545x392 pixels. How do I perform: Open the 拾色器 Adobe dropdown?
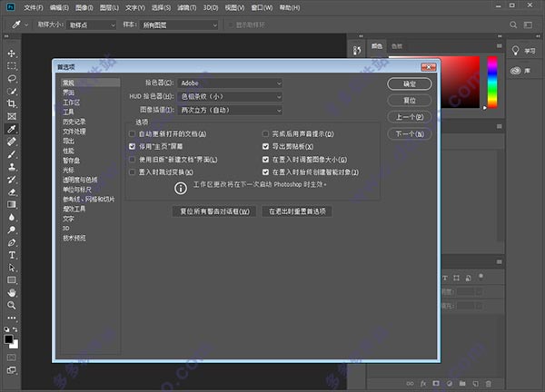point(230,83)
